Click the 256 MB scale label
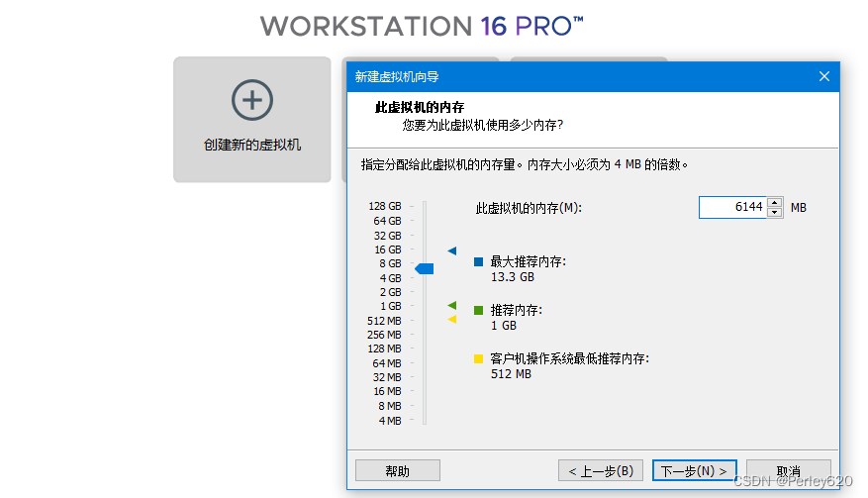This screenshot has height=498, width=868. coord(384,335)
